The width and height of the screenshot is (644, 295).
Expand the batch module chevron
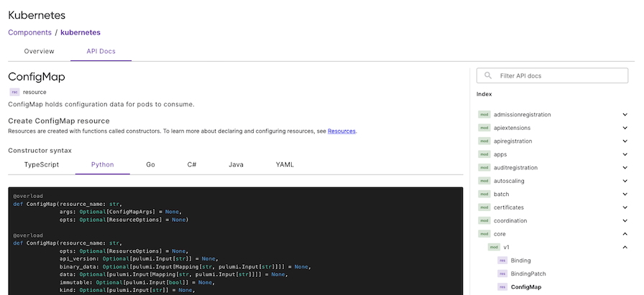[625, 194]
